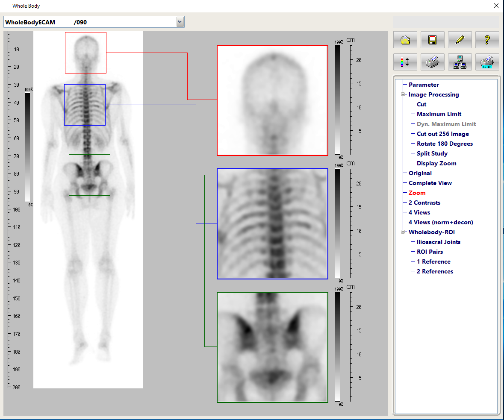Image resolution: width=504 pixels, height=420 pixels.
Task: Open the 2 Contrasts display
Action: click(x=424, y=203)
